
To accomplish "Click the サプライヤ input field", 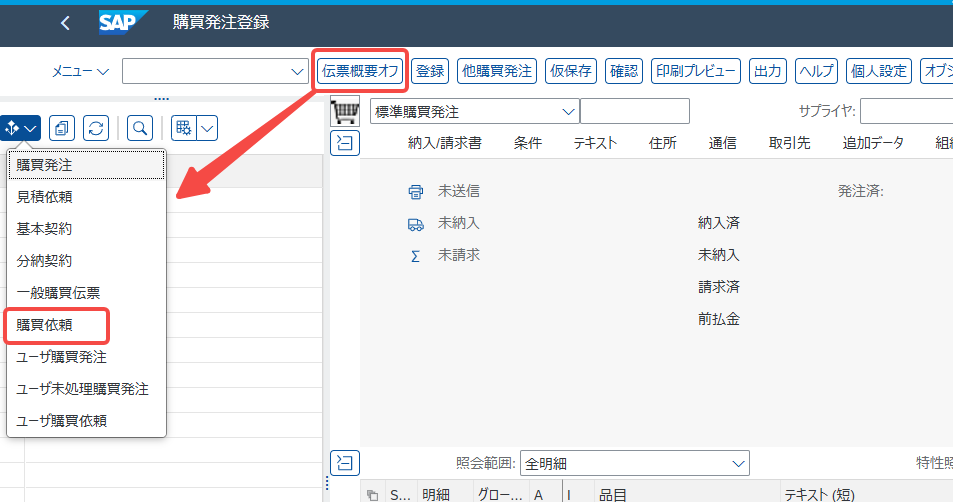I will point(905,111).
